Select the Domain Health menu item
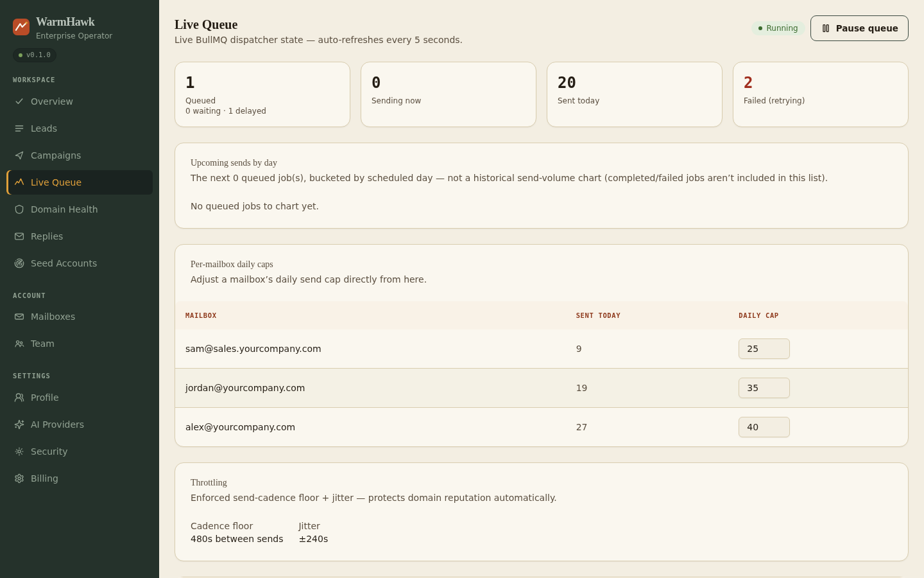 coord(80,209)
